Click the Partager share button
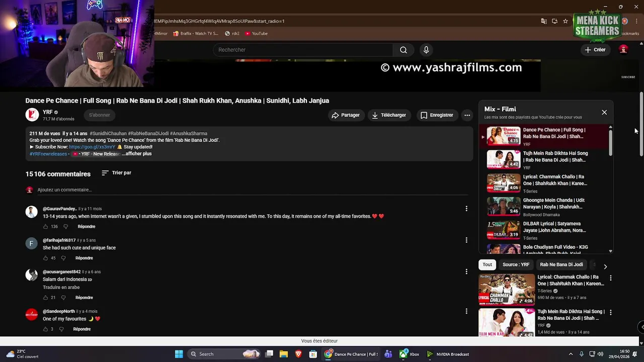The width and height of the screenshot is (644, 362). coord(345,115)
